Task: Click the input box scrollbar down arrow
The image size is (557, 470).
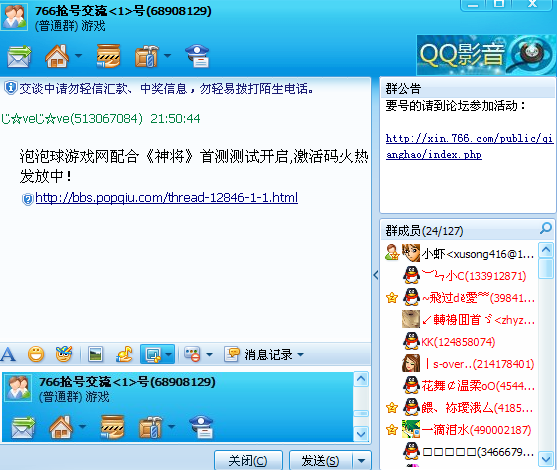Action: (361, 434)
